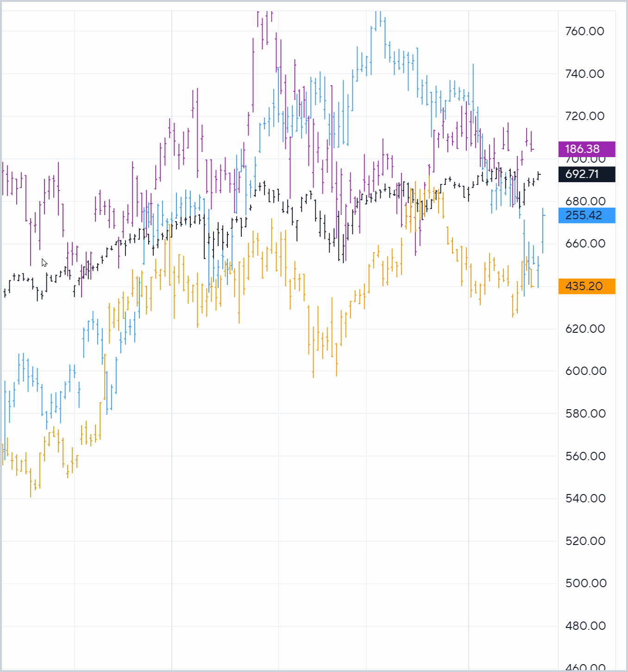The image size is (628, 672).
Task: Select the orange 435.20 price tag
Action: pyautogui.click(x=586, y=286)
